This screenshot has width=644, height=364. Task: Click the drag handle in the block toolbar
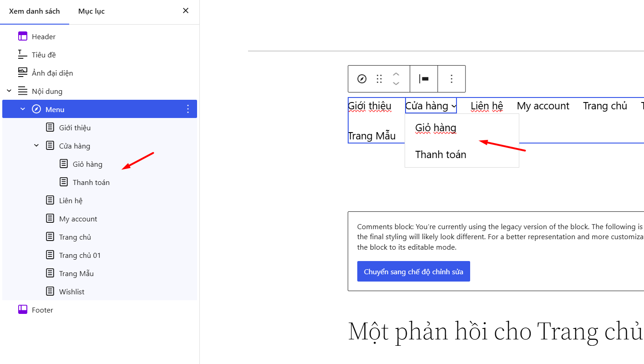click(379, 79)
